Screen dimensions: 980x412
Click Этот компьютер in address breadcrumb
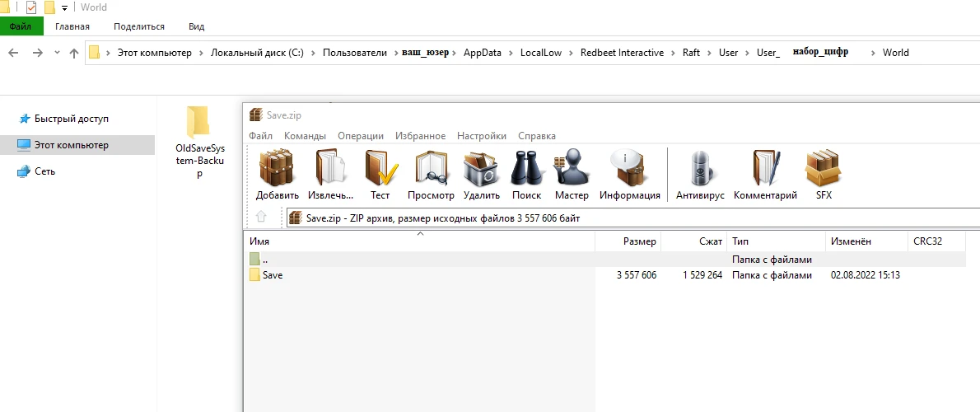click(x=154, y=53)
